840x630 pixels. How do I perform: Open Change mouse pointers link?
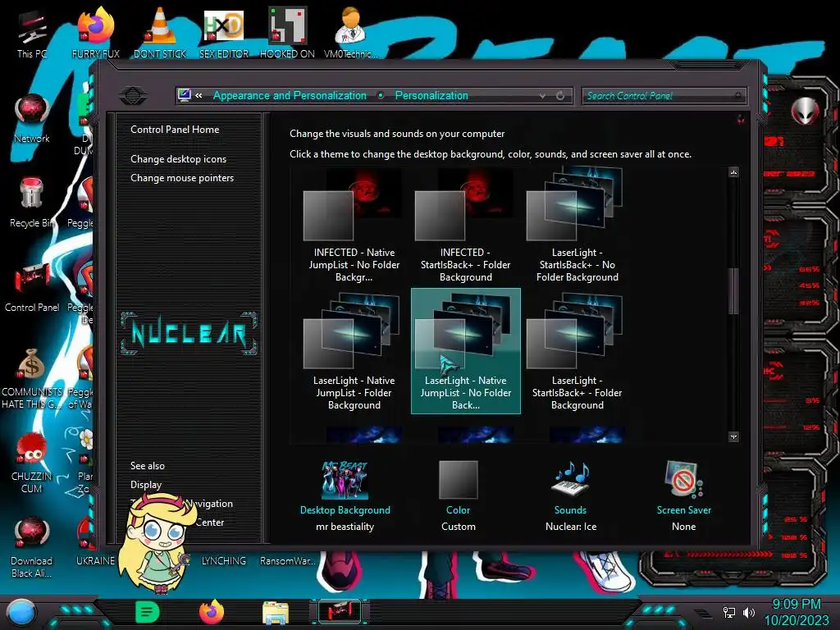(x=182, y=178)
